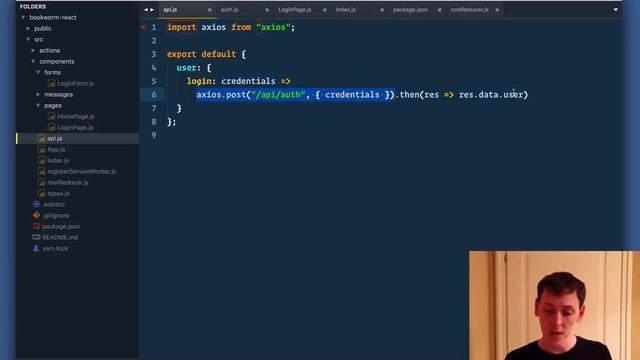Select api.js in the sidebar
The width and height of the screenshot is (640, 360).
(54, 138)
